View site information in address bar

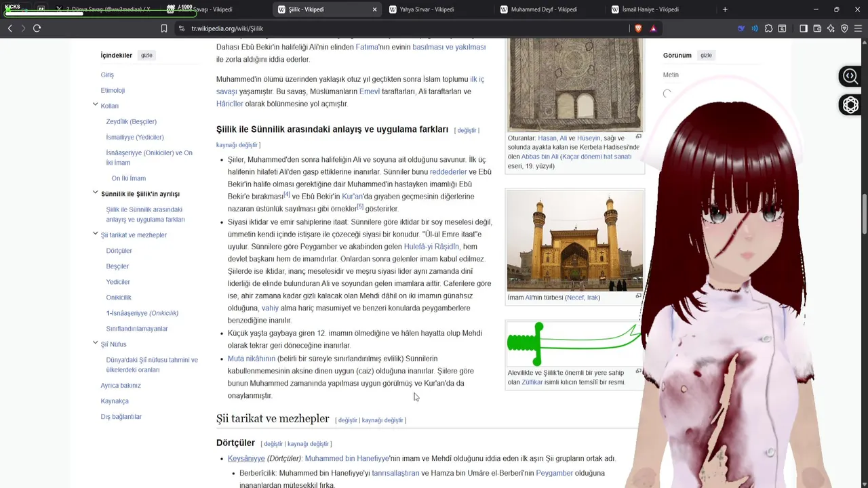pos(181,28)
